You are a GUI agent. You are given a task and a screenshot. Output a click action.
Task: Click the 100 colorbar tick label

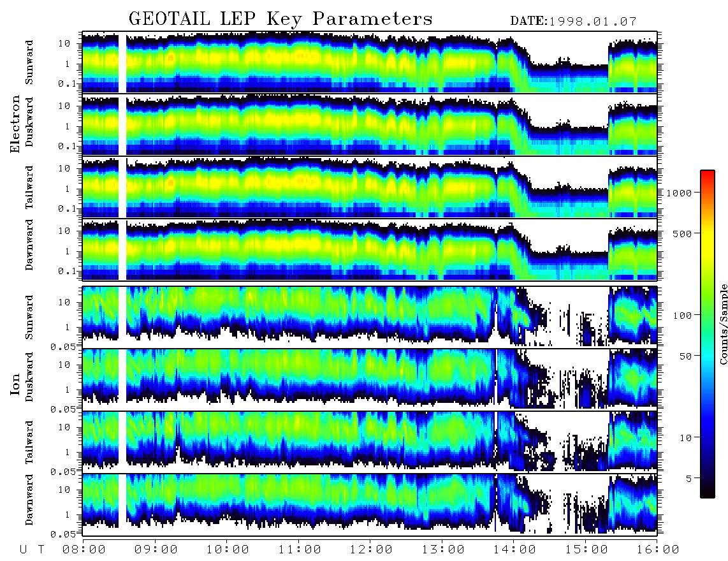point(682,316)
